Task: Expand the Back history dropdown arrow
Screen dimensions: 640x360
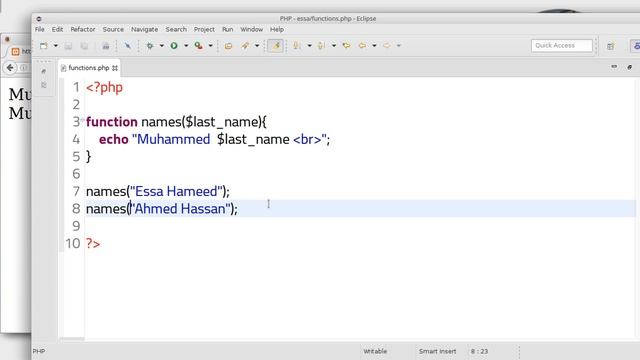Action: tap(374, 46)
